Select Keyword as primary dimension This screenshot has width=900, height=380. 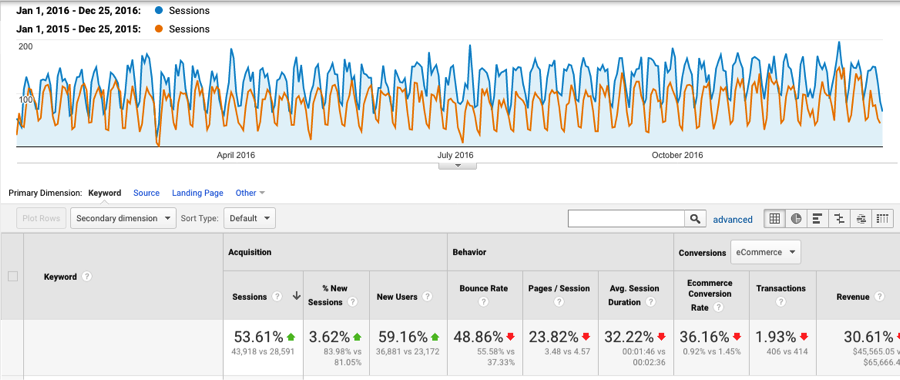[104, 193]
